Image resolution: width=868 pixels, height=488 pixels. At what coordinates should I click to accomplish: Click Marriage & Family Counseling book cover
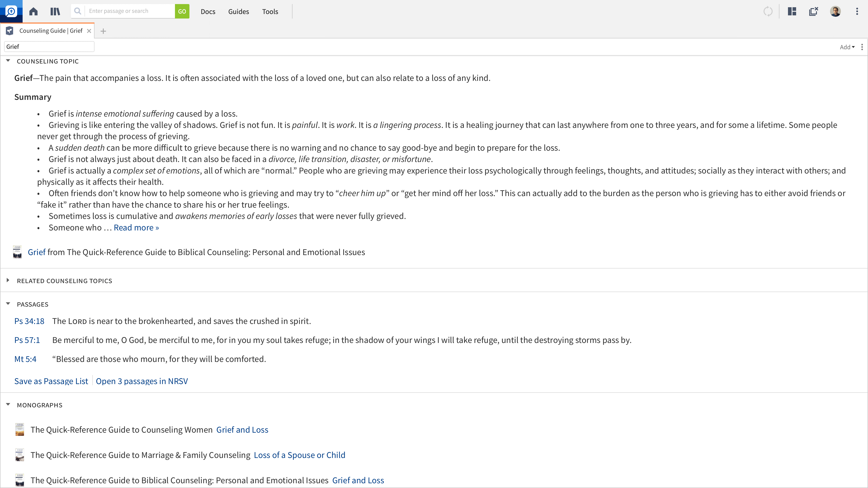[x=20, y=455]
